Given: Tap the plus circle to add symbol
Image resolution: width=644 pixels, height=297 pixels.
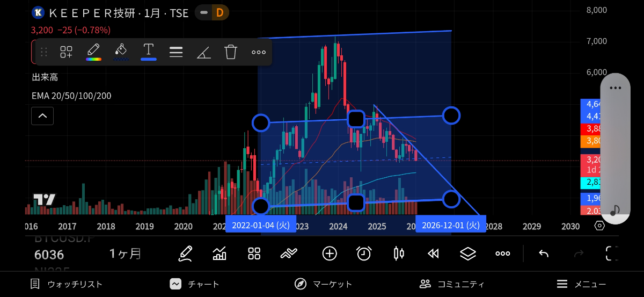Looking at the screenshot, I should coord(330,253).
